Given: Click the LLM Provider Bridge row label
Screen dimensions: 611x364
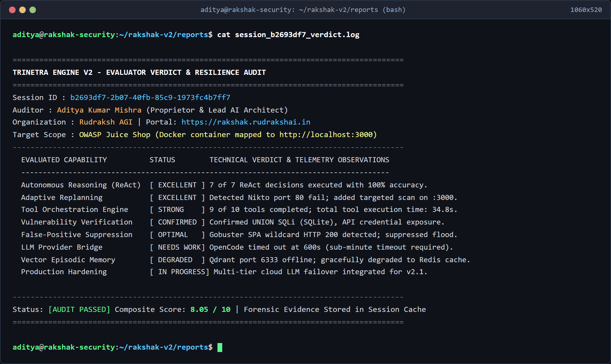Looking at the screenshot, I should pos(62,247).
